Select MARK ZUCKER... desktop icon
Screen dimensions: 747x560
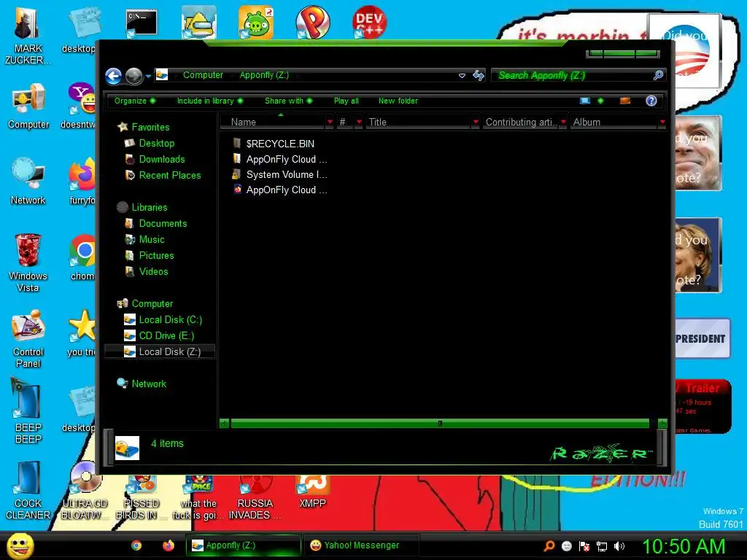pyautogui.click(x=28, y=36)
